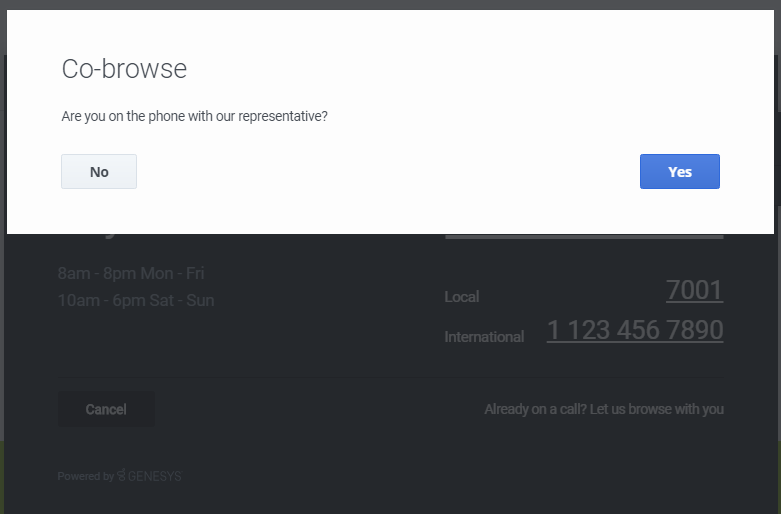The width and height of the screenshot is (781, 514).
Task: Click the 'Local' label
Action: (x=461, y=297)
